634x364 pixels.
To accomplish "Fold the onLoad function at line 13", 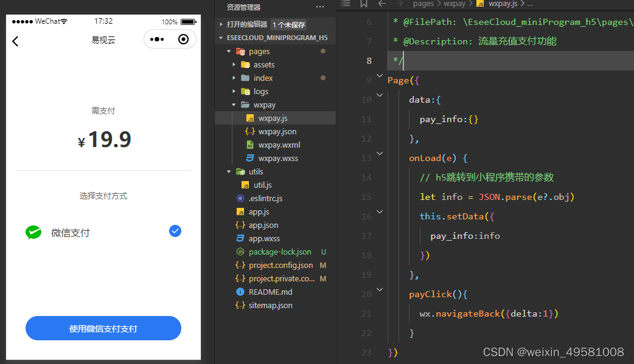I will click(380, 153).
